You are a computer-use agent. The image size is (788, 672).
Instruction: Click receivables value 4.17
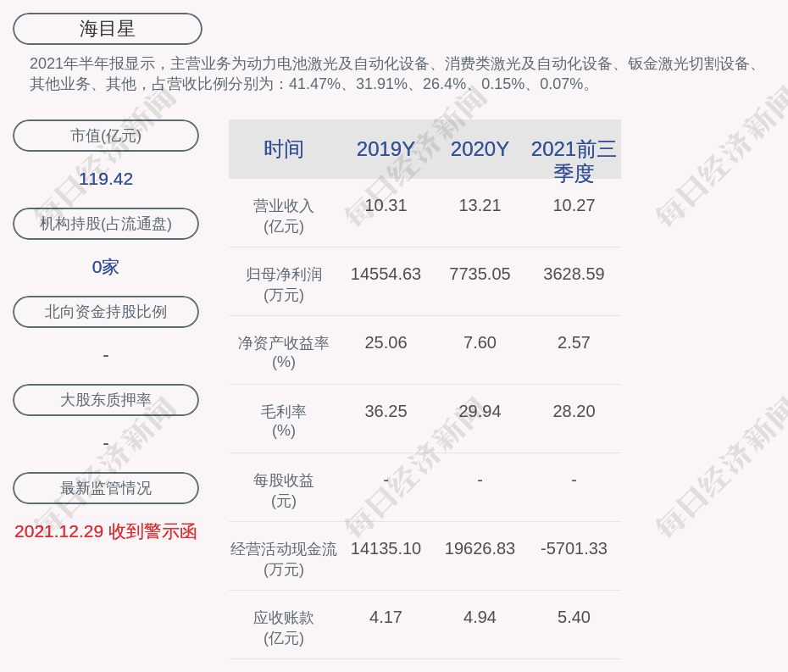coord(386,617)
